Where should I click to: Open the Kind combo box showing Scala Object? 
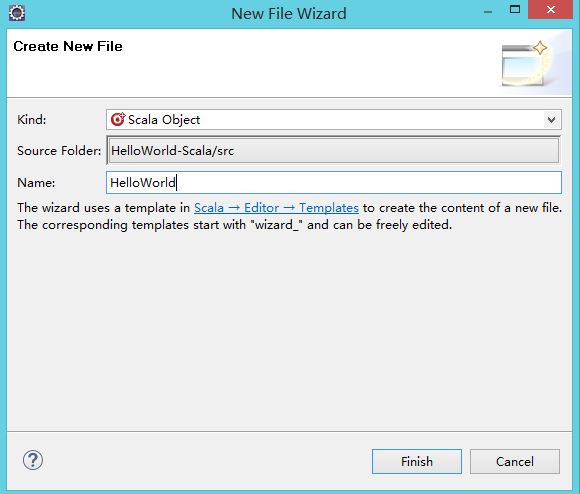[334, 119]
